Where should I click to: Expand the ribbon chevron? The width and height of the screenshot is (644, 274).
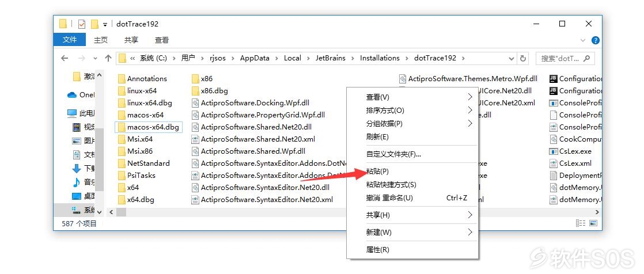[x=583, y=40]
